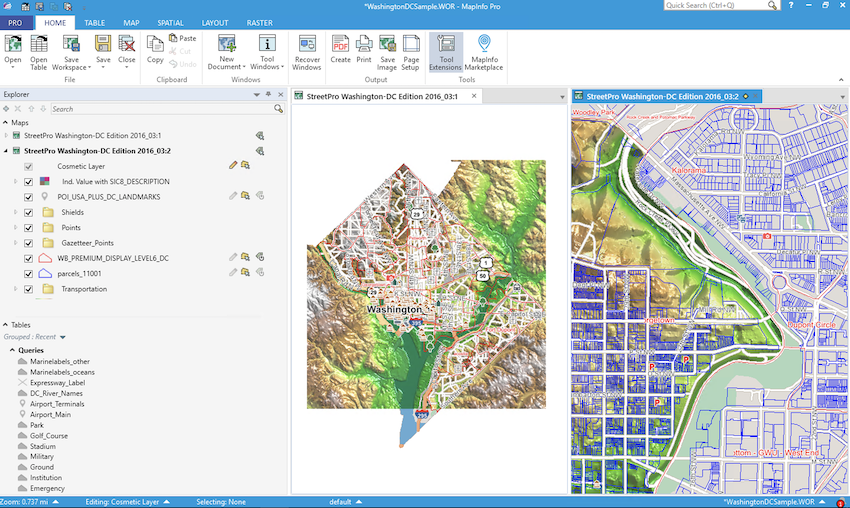The image size is (850, 508).
Task: Click pencil edit icon for Cosmetic Layer
Action: coord(233,165)
